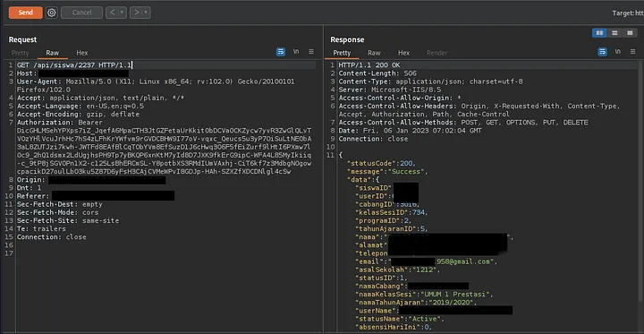This screenshot has width=644, height=334.
Task: Click Sec-Fetch-Site: same-site line
Action: [68, 221]
